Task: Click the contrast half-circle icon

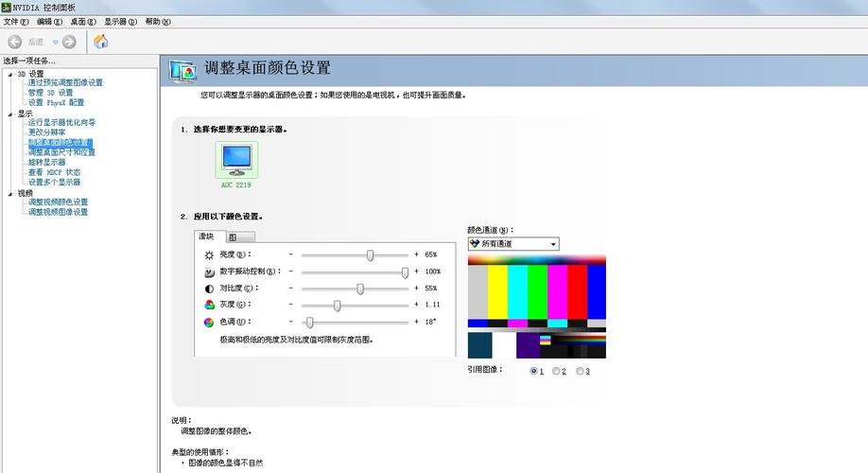Action: 209,289
